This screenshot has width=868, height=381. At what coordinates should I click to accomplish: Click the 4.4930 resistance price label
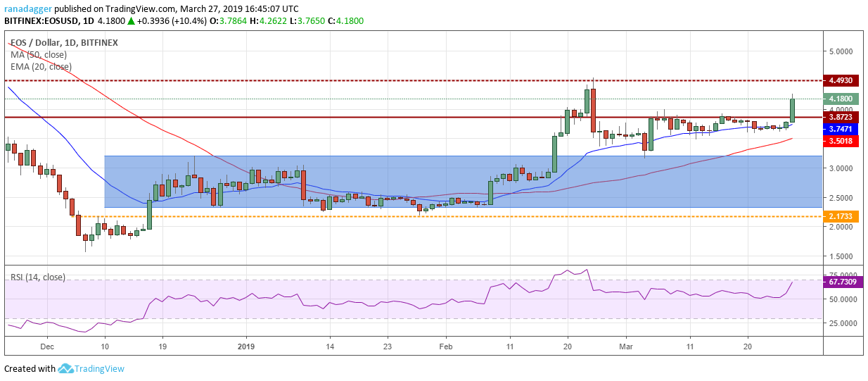[x=841, y=80]
